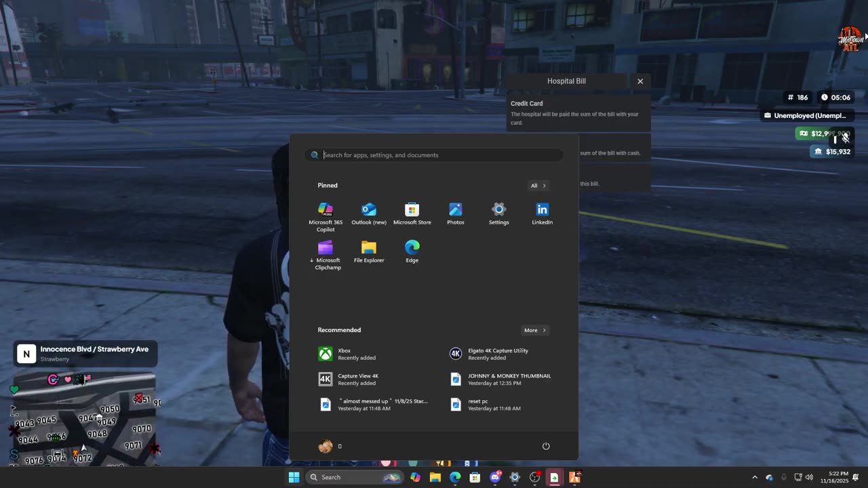Viewport: 868px width, 488px height.
Task: Click the $15,932 bank balance
Action: pos(831,152)
